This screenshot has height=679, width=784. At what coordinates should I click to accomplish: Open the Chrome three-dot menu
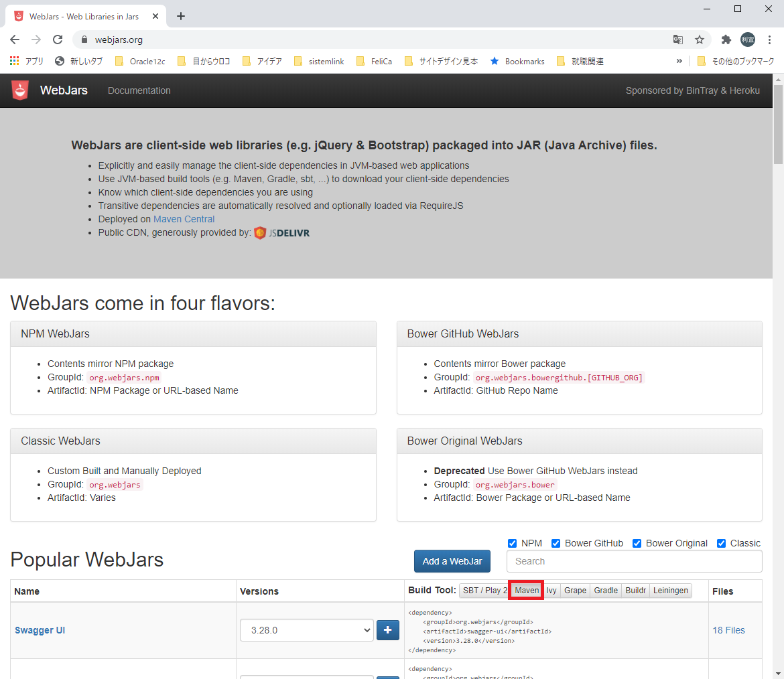(x=769, y=40)
